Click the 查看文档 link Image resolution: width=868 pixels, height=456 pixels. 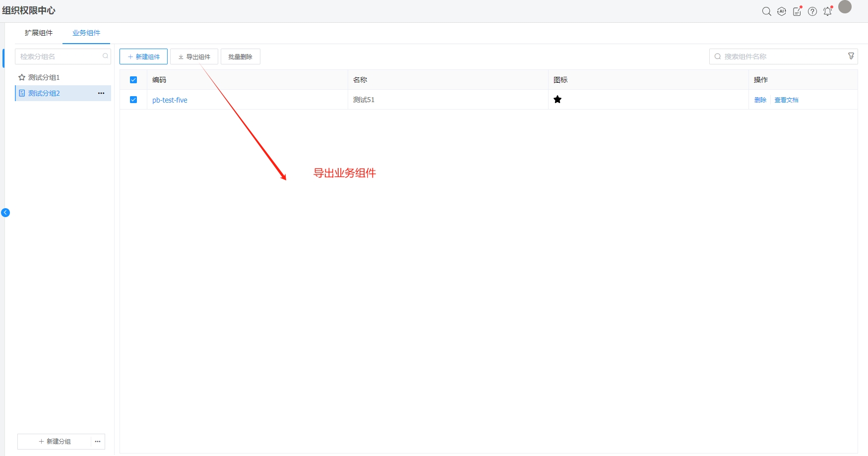tap(786, 100)
